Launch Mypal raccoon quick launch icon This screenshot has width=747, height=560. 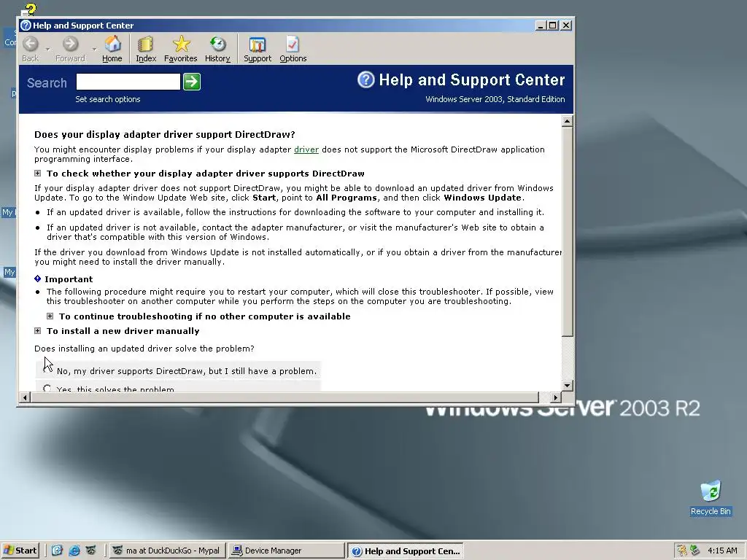pos(91,551)
